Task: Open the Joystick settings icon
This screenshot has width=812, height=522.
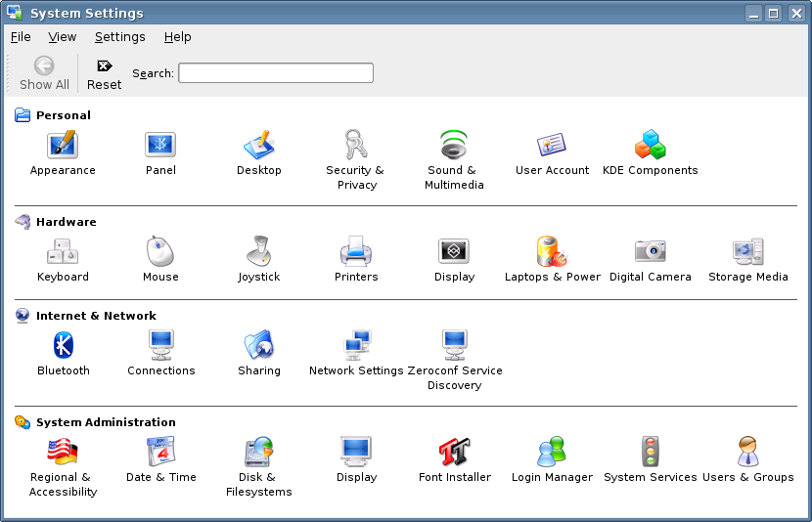Action: point(258,252)
